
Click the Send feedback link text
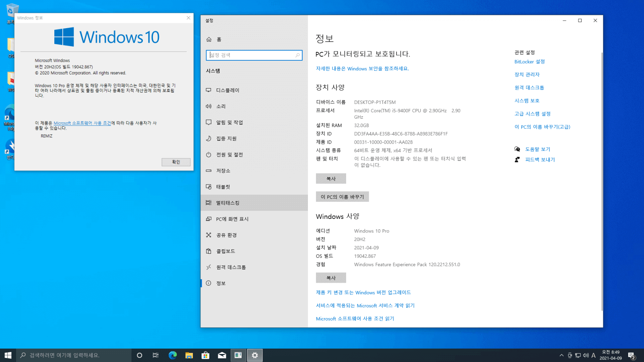540,160
